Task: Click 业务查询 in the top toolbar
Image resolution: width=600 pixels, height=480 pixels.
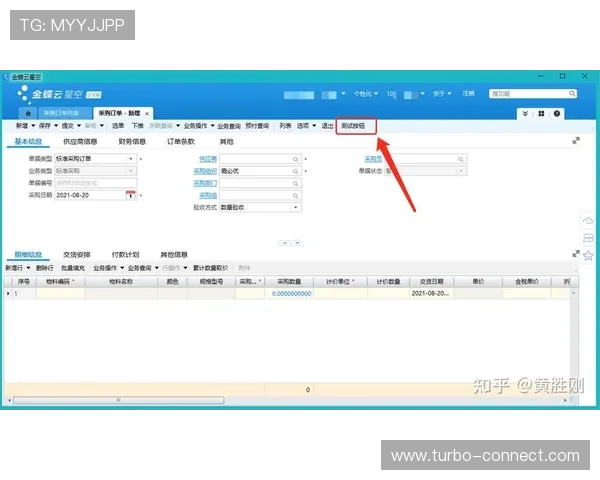Action: [x=229, y=126]
